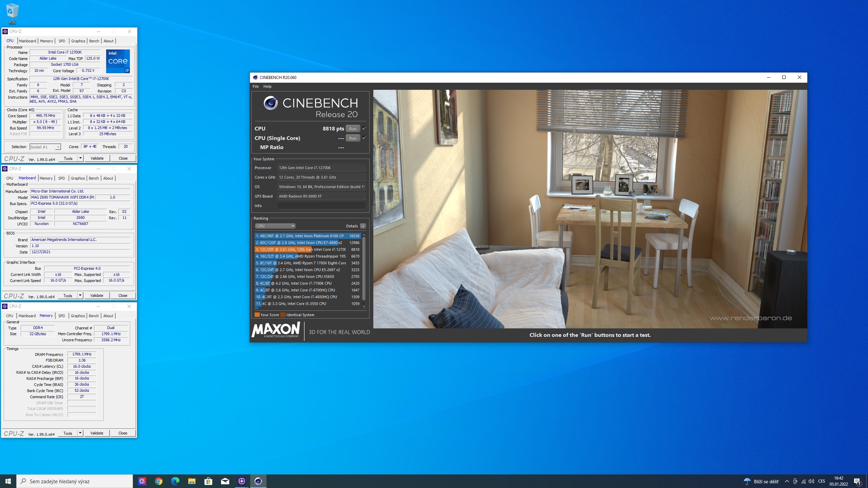Screen dimensions: 868x488
Task: Open the Socket #1 selection dropdown
Action: 45,147
